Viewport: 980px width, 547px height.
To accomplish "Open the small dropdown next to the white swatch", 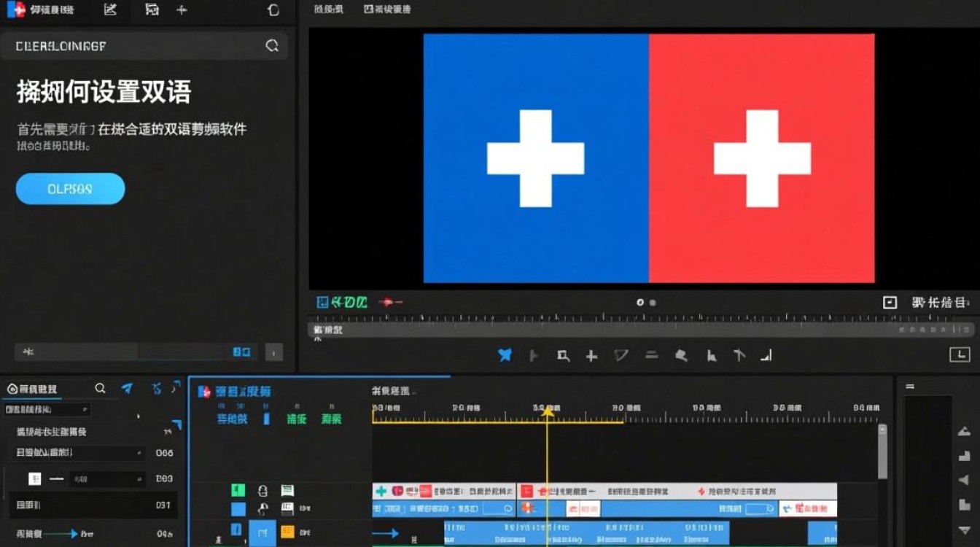I will pyautogui.click(x=107, y=479).
